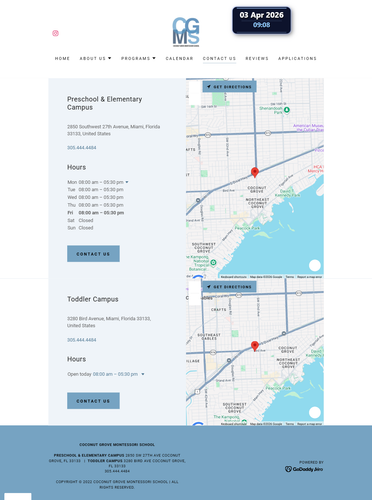Click the 2850 Southwest 27th Avenue address
372x500 pixels.
[x=113, y=130]
